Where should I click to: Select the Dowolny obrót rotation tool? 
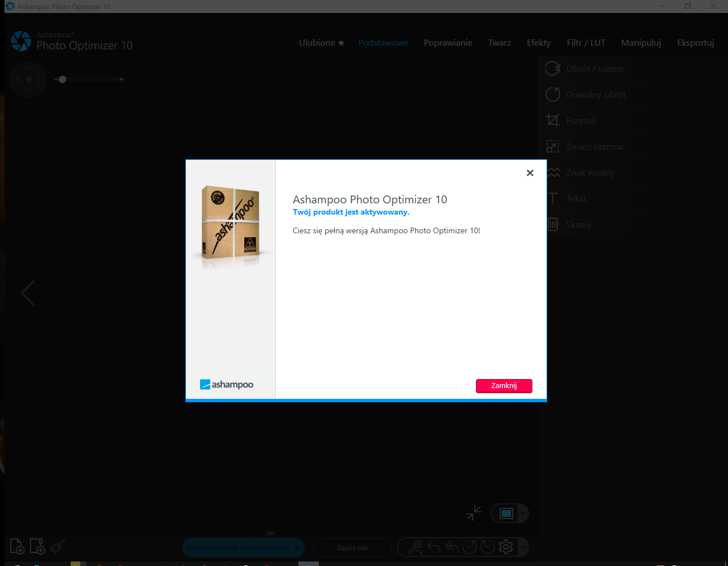tap(596, 94)
